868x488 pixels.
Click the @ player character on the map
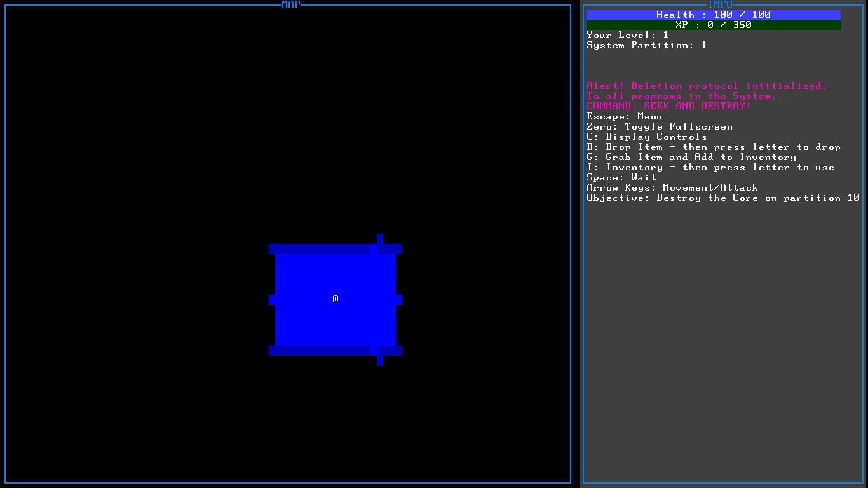point(336,299)
